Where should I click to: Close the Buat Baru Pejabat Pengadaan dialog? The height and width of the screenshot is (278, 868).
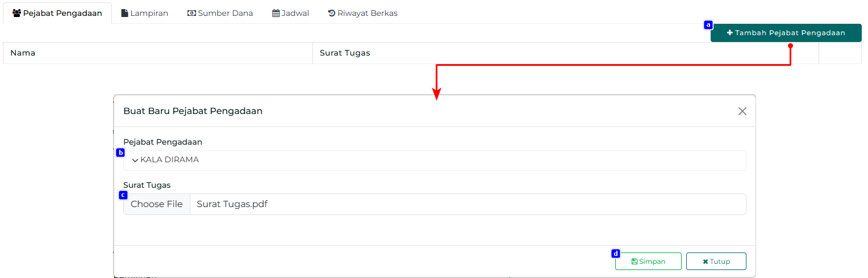coord(742,111)
